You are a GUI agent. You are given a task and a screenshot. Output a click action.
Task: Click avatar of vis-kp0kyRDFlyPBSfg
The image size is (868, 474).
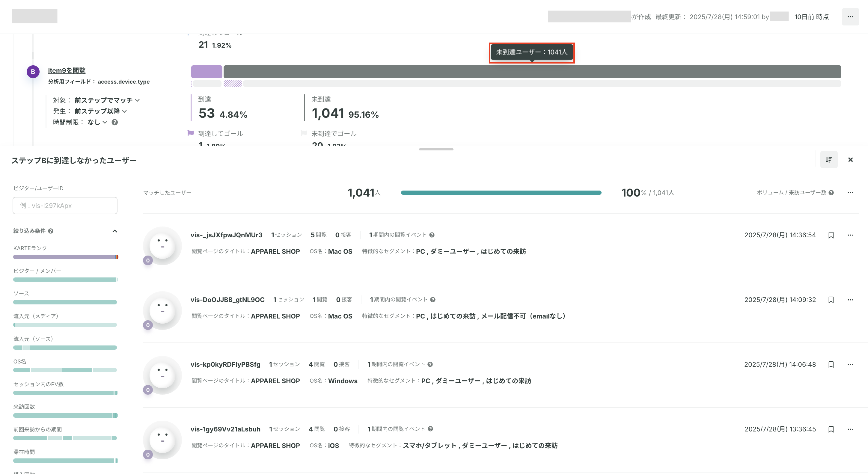162,375
